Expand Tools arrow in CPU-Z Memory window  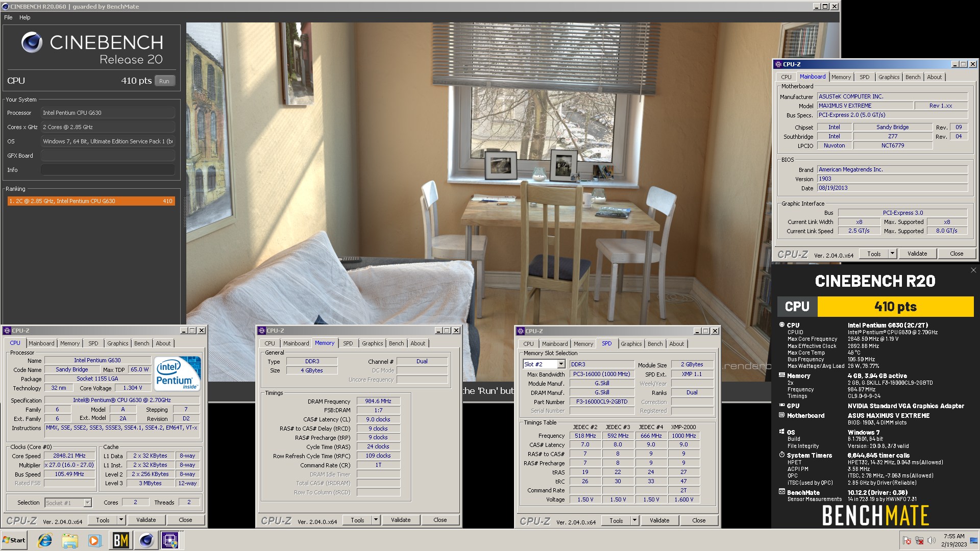[x=376, y=520]
